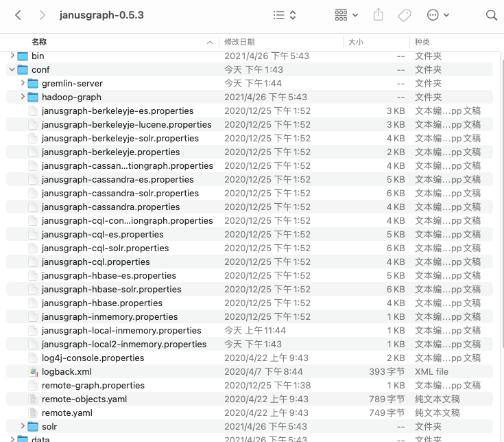
Task: Open the More actions ellipsis menu
Action: coord(437,15)
